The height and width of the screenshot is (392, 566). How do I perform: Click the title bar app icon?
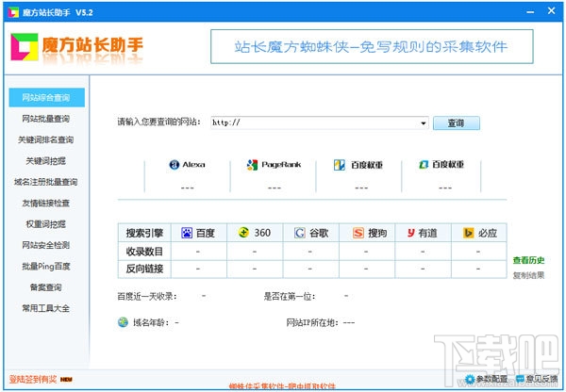[13, 12]
